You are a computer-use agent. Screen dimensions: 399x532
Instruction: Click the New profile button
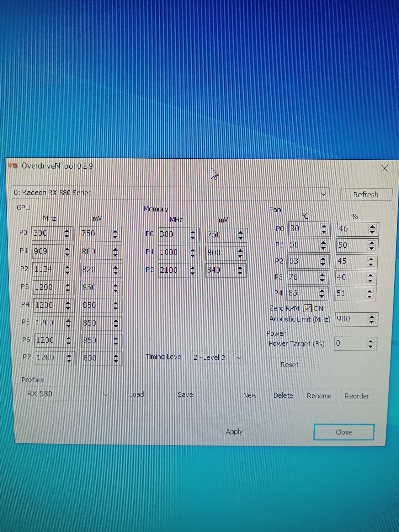[250, 395]
